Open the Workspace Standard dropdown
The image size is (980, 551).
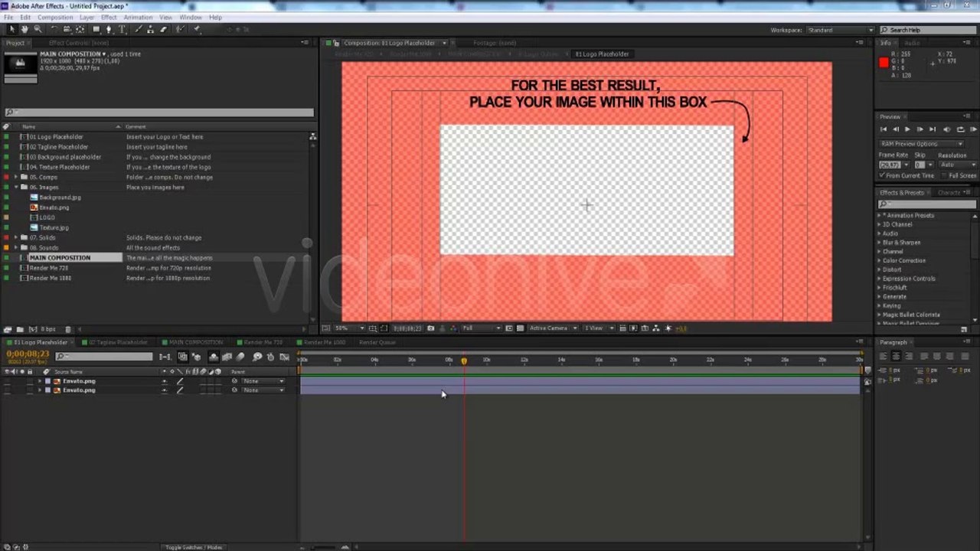(839, 30)
